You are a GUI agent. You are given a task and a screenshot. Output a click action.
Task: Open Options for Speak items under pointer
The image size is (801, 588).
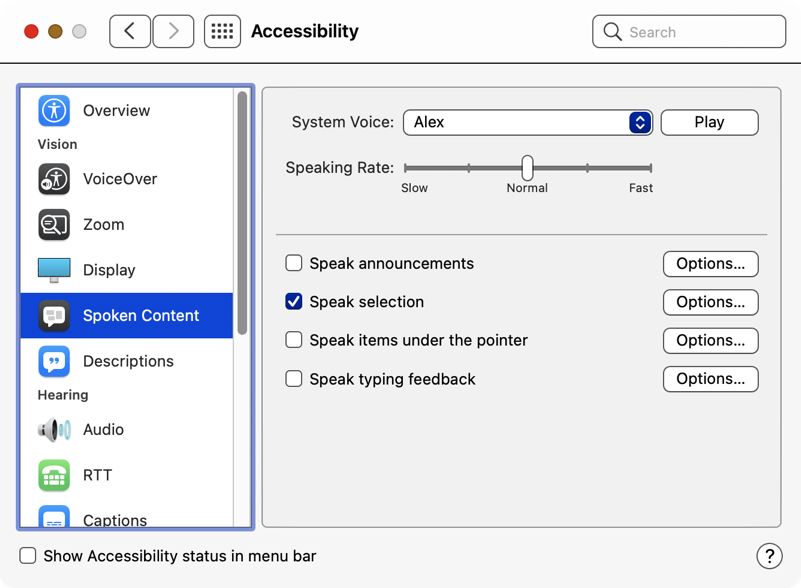[x=710, y=341]
